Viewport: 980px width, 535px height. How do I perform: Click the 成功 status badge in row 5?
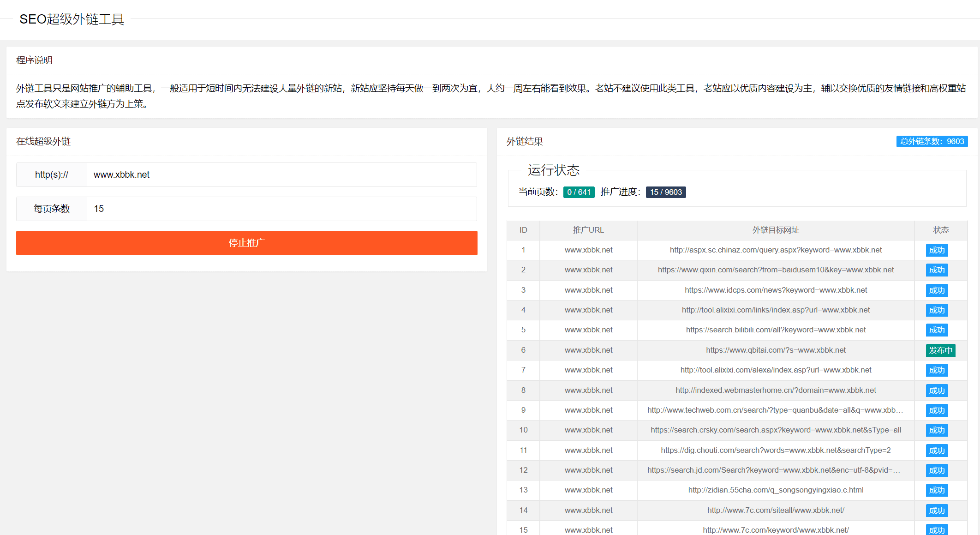coord(937,330)
